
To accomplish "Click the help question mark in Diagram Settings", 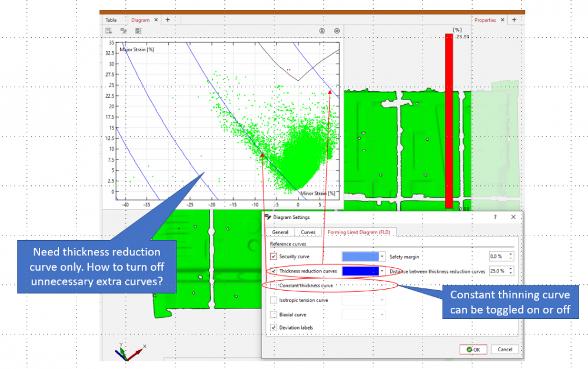I will (x=494, y=217).
